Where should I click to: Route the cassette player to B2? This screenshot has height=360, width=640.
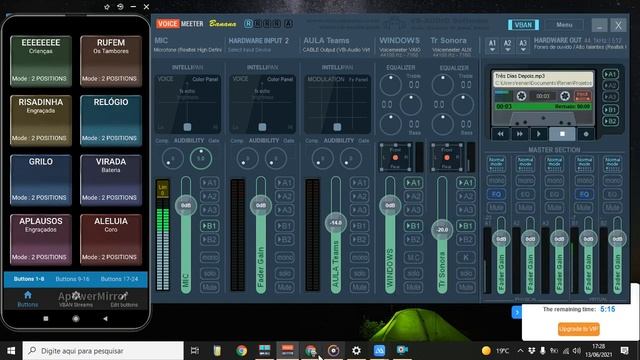pyautogui.click(x=610, y=121)
